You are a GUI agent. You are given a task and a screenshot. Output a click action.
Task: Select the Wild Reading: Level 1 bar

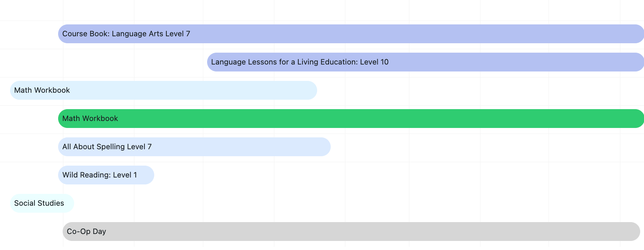click(106, 175)
